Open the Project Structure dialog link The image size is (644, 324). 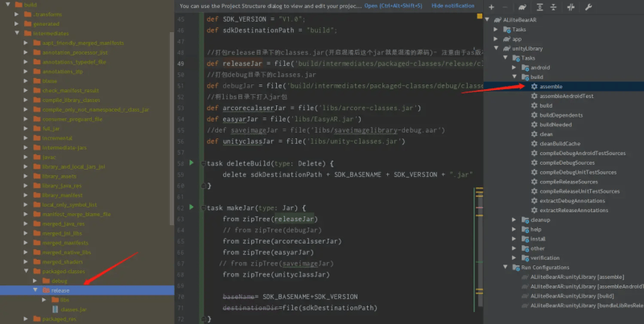click(400, 6)
